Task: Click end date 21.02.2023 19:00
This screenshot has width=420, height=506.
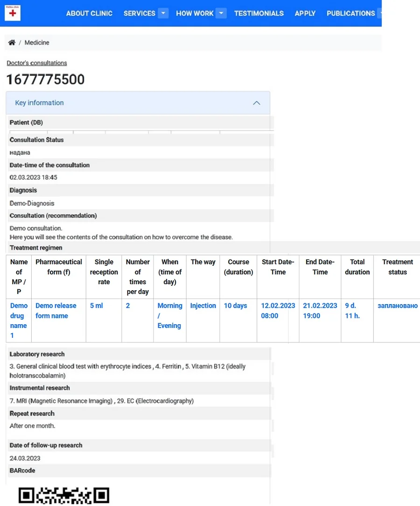Action: pos(320,310)
